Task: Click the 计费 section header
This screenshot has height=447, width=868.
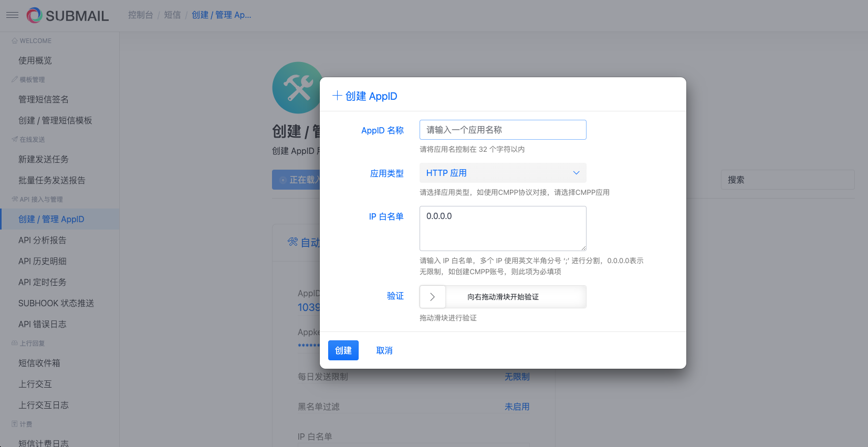Action: click(x=22, y=424)
